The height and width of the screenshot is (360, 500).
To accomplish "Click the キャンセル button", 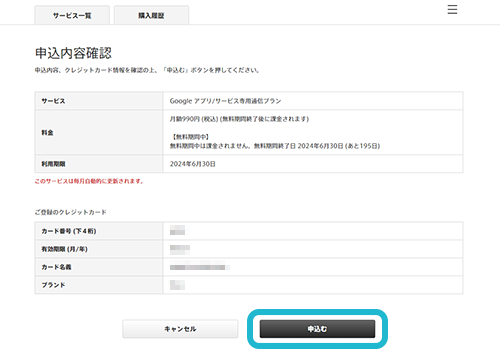I will click(x=180, y=329).
